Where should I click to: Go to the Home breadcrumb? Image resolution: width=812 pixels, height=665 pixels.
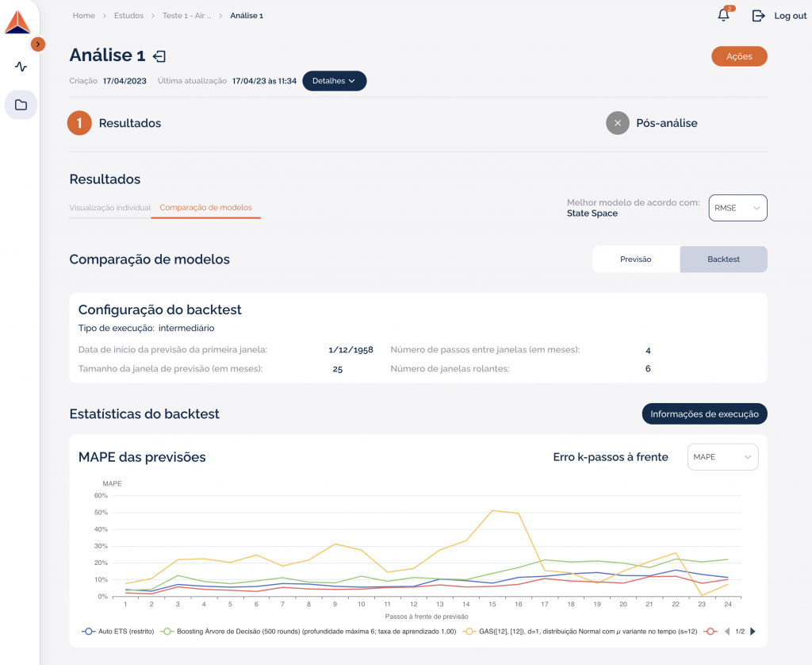point(84,16)
